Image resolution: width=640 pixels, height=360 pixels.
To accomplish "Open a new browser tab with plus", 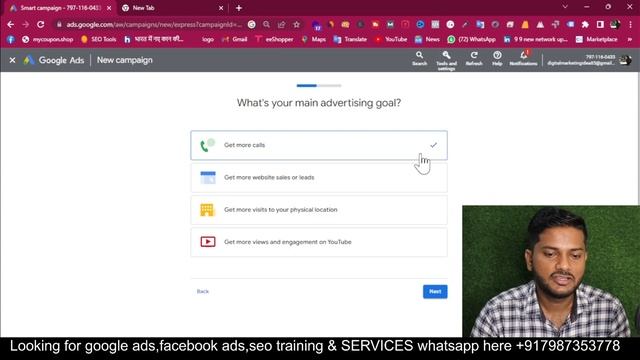I will (x=239, y=8).
